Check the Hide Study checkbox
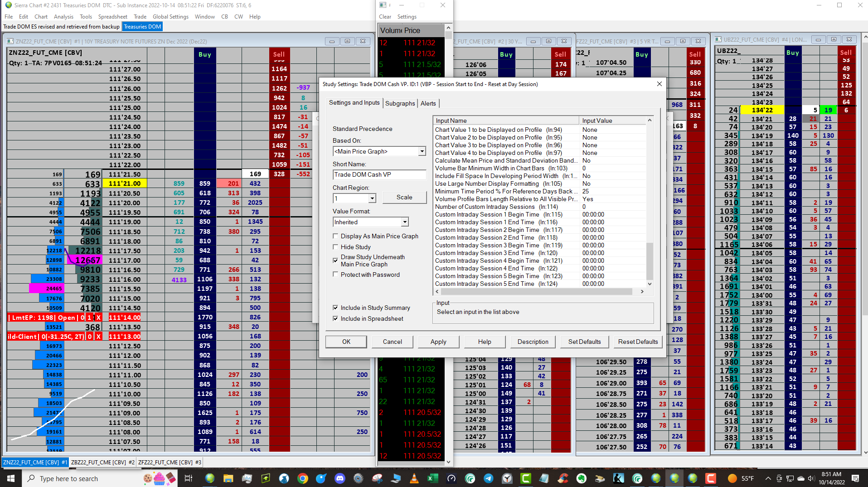This screenshot has height=487, width=868. (x=335, y=247)
